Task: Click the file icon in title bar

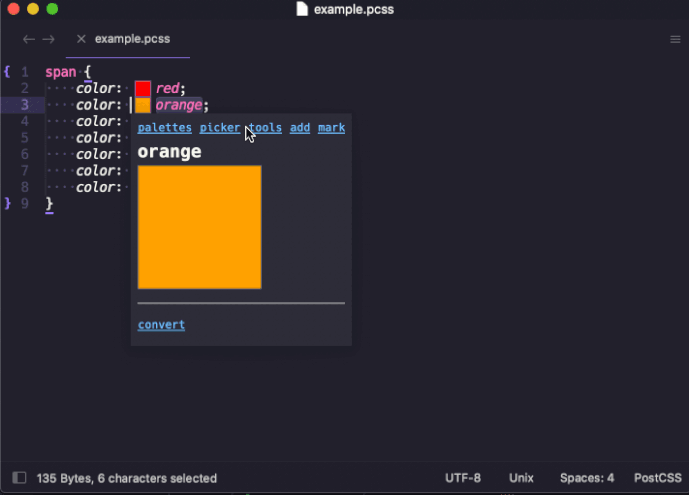Action: (302, 9)
